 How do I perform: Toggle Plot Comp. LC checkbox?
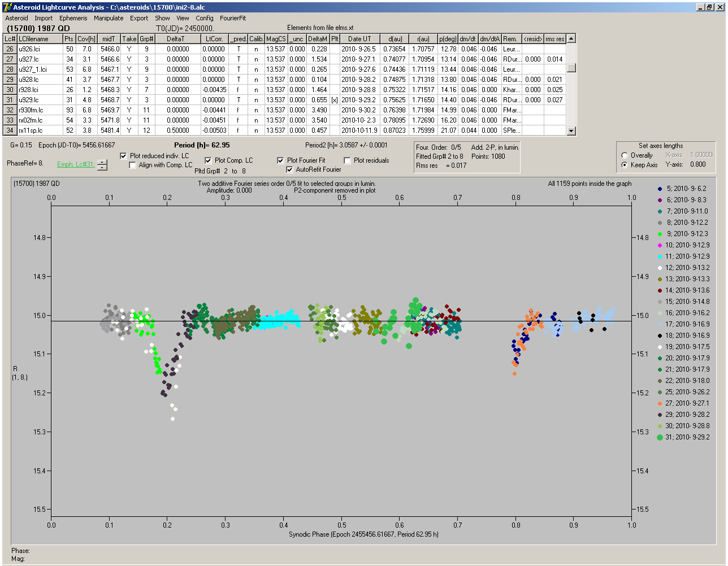pyautogui.click(x=208, y=160)
